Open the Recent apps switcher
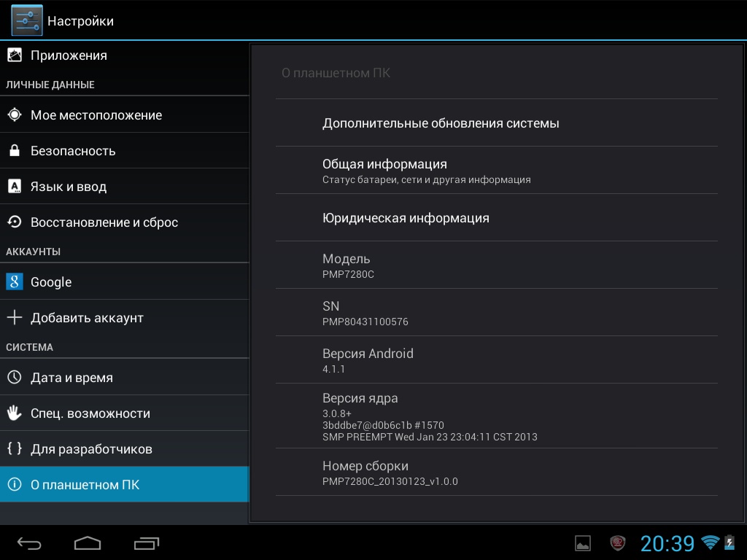The width and height of the screenshot is (747, 560). pyautogui.click(x=146, y=543)
